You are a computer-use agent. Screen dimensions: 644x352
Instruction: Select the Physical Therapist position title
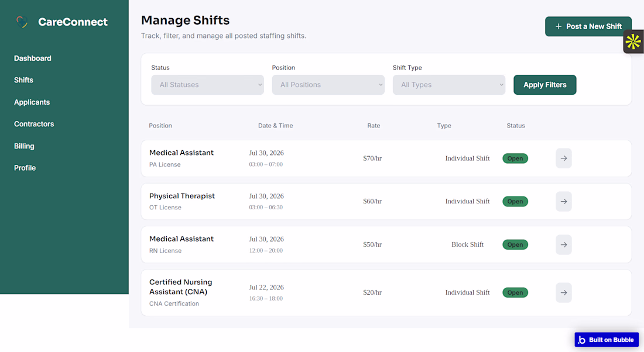pos(182,196)
